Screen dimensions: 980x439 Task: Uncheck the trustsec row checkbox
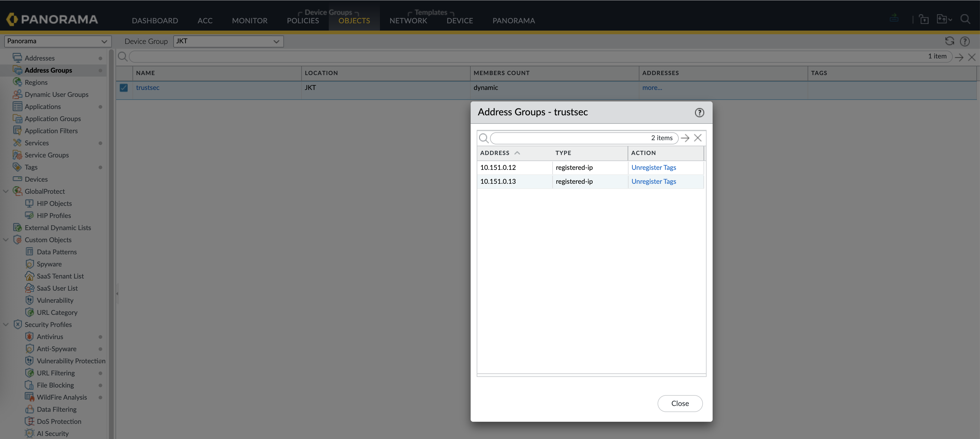coord(124,87)
